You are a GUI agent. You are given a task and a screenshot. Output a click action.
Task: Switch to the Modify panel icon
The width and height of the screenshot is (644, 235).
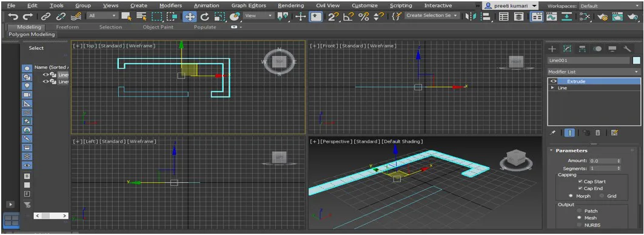point(567,49)
